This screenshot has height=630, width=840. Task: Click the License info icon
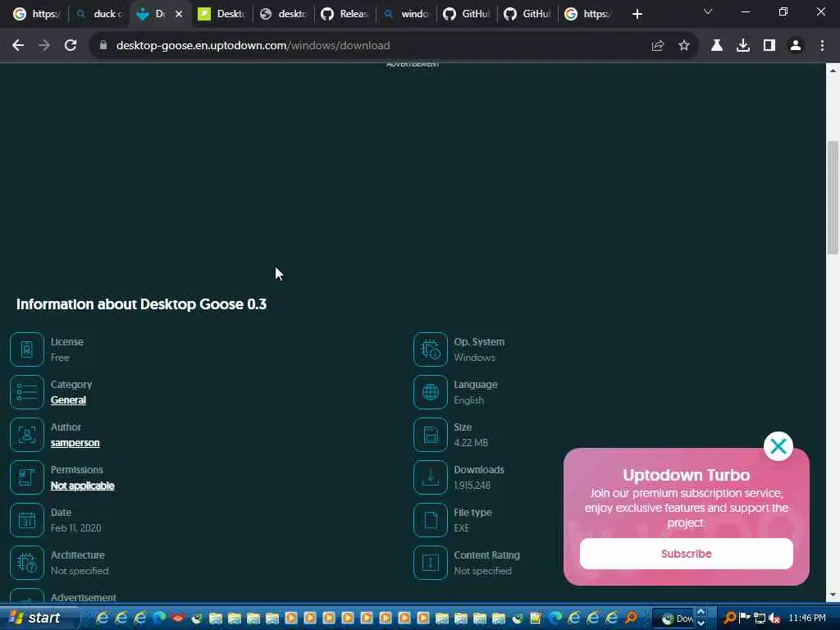27,349
